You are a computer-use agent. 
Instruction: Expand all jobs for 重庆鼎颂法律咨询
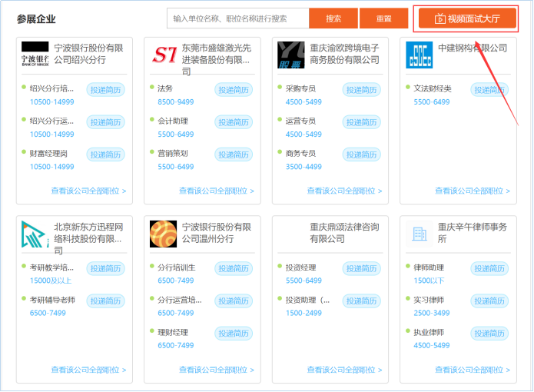344,370
